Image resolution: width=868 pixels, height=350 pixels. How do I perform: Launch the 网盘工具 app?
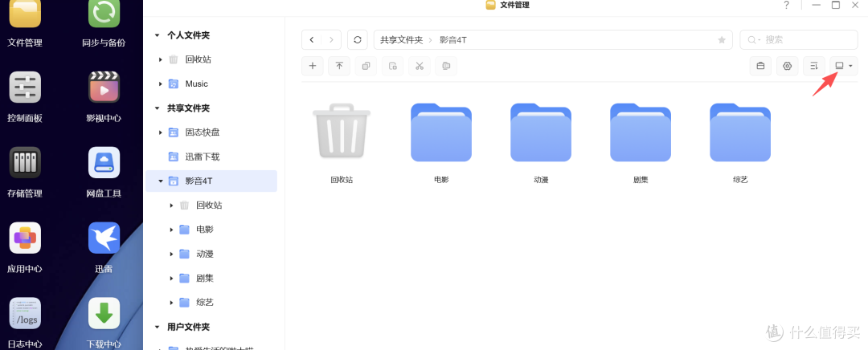[104, 163]
